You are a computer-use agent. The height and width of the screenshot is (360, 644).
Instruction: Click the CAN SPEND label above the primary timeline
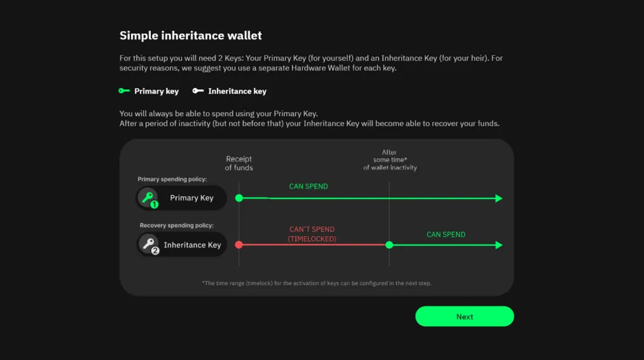point(308,187)
